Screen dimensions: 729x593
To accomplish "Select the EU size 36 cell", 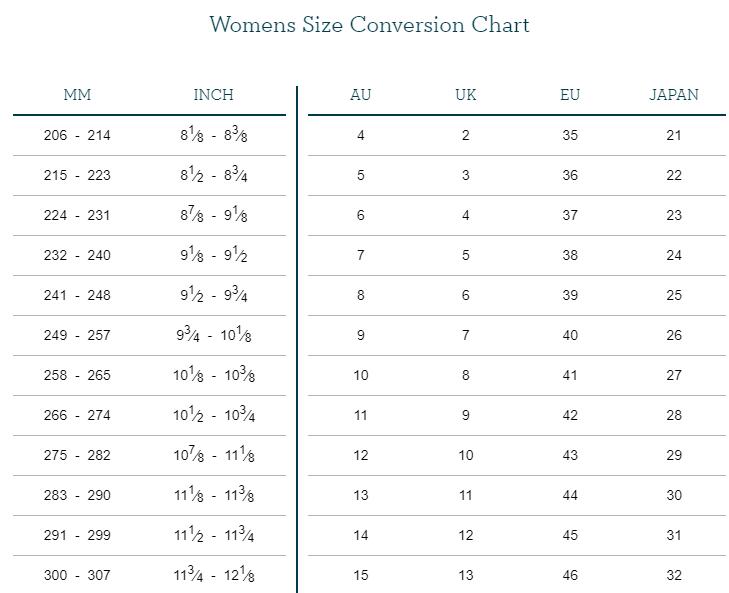I will [570, 175].
